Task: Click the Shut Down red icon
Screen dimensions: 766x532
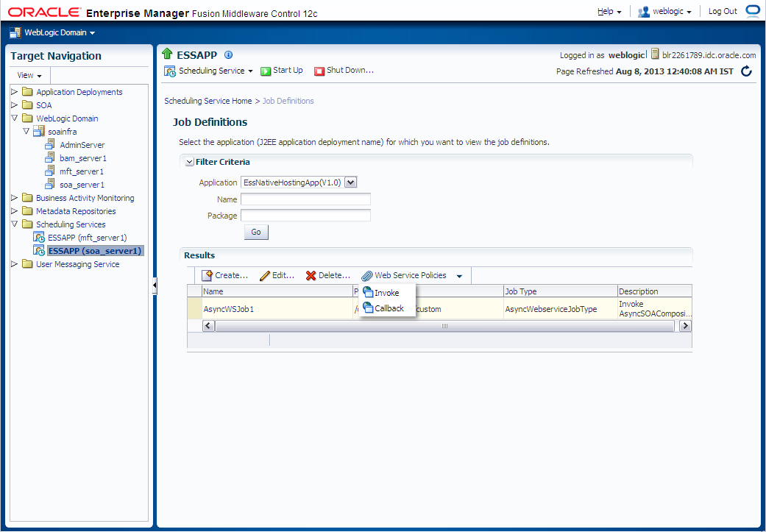Action: click(319, 71)
